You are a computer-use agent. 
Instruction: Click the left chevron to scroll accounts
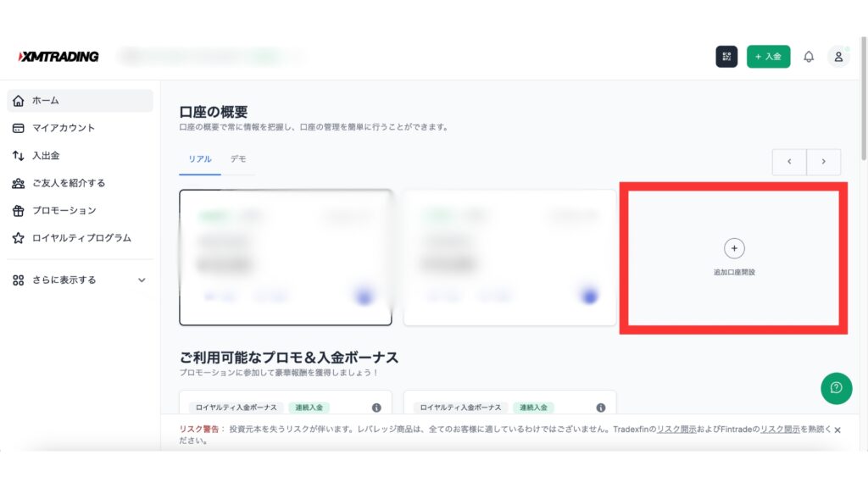789,162
